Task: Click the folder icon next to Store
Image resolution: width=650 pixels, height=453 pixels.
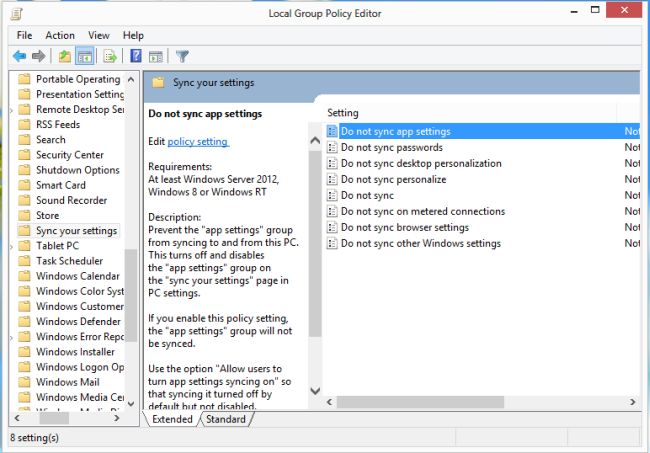Action: pyautogui.click(x=24, y=216)
